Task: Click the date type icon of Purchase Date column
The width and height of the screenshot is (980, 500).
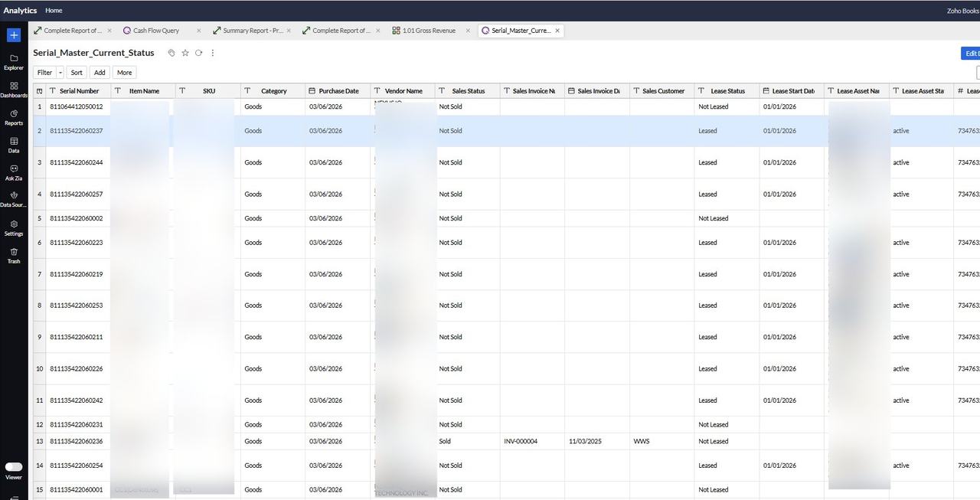Action: click(312, 90)
